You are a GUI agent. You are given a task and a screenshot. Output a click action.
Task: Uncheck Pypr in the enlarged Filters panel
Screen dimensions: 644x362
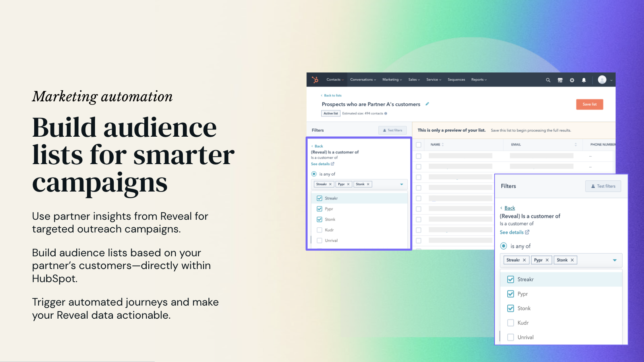tap(511, 294)
